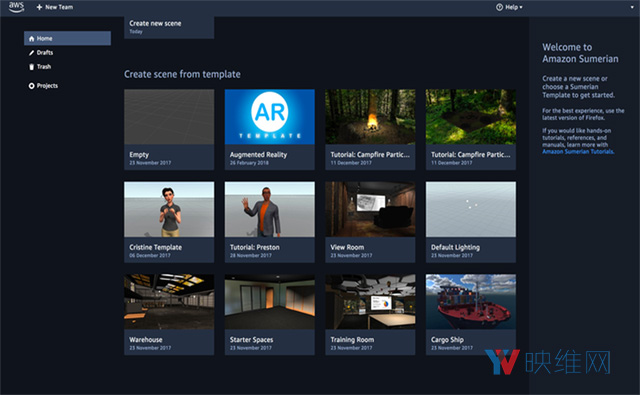Click the AWS logo icon
This screenshot has width=640, height=395.
click(x=16, y=7)
